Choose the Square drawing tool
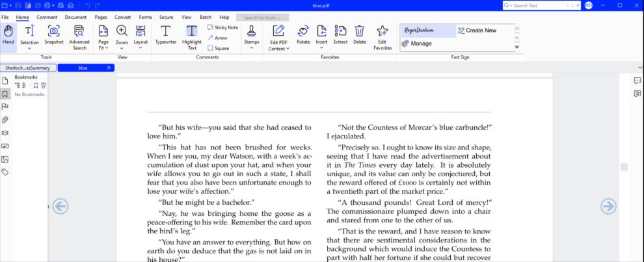644x262 pixels. 218,48
